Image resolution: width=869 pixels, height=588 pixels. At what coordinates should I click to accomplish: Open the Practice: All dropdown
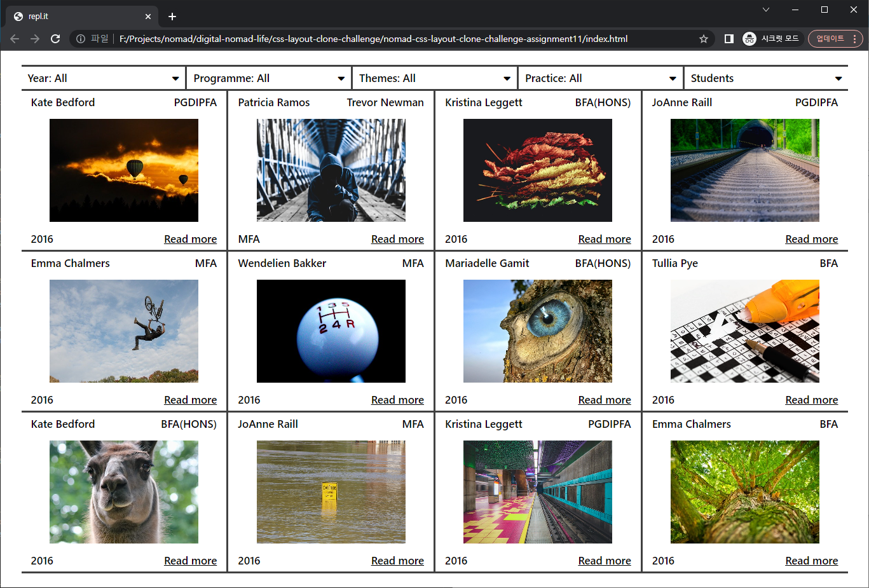(x=601, y=78)
